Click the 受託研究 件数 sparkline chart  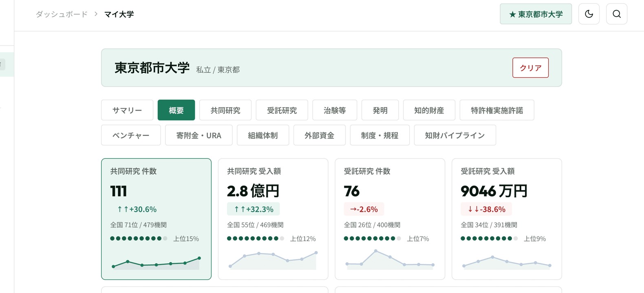tap(390, 259)
